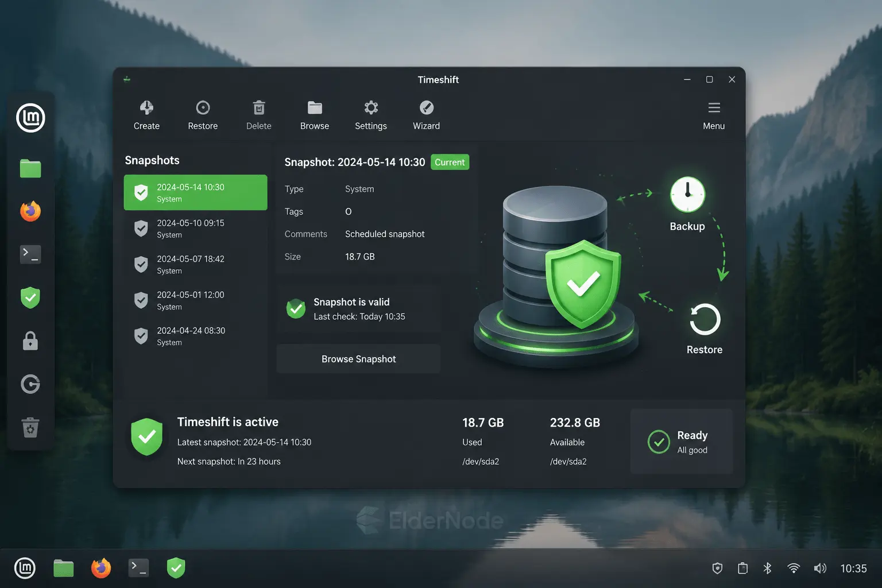Screen dimensions: 882x588
Task: Open Files folder on the taskbar
Action: 64,568
